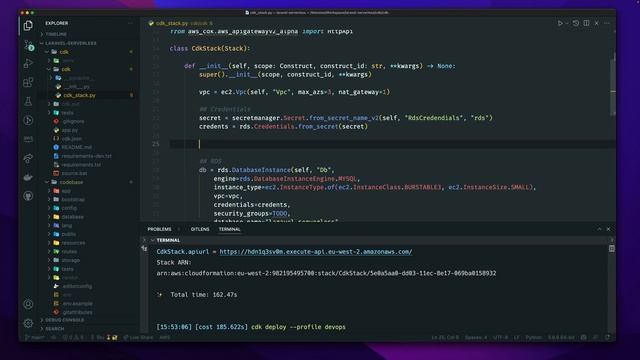Open .gitattributes in the Explorer

pyautogui.click(x=77, y=312)
